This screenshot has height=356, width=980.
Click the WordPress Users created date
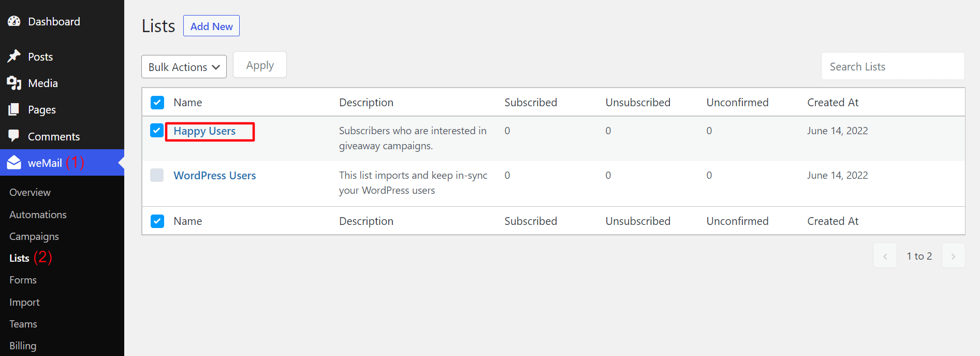(838, 175)
